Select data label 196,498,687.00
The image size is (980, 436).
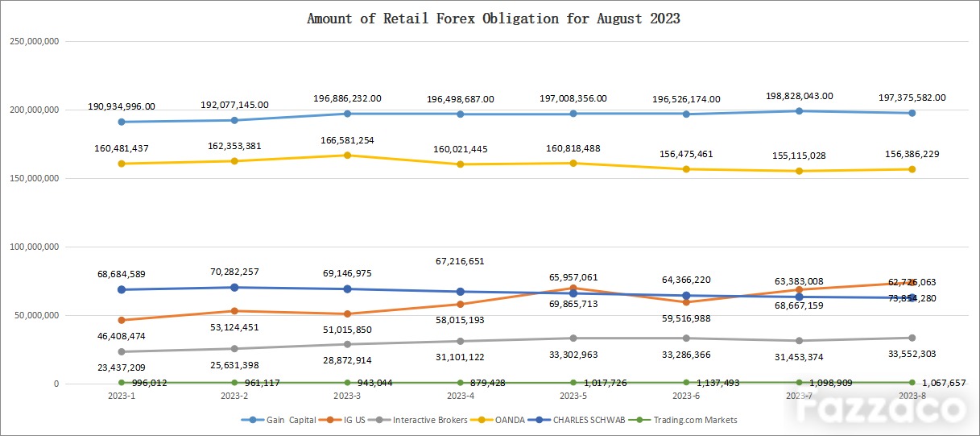pos(461,99)
